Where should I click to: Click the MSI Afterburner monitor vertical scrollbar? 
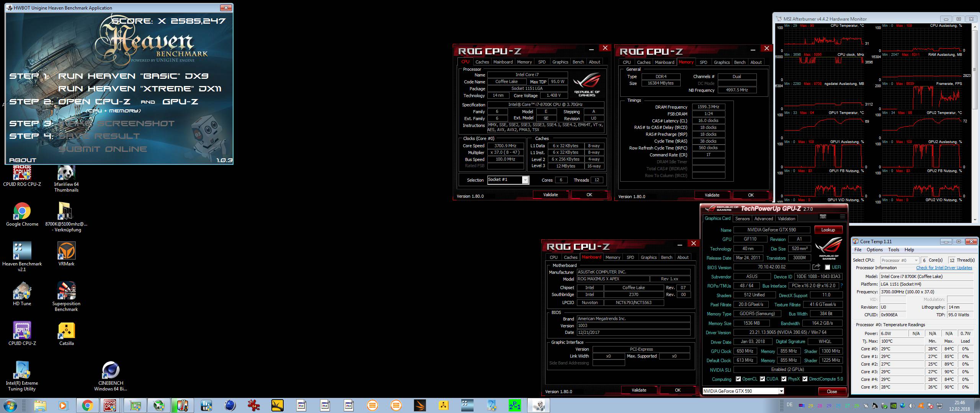click(x=975, y=122)
